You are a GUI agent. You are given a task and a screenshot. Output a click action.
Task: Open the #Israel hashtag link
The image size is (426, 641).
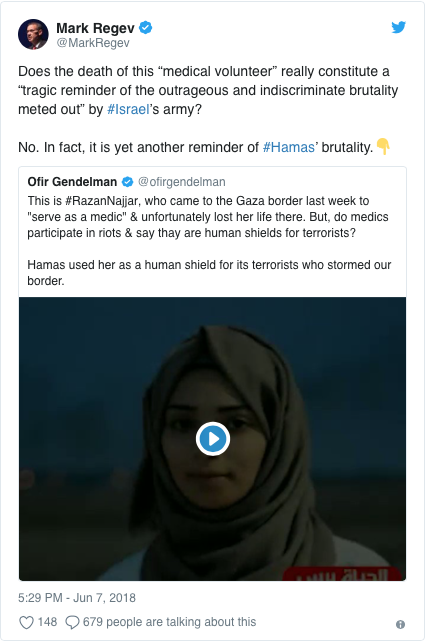click(x=128, y=109)
